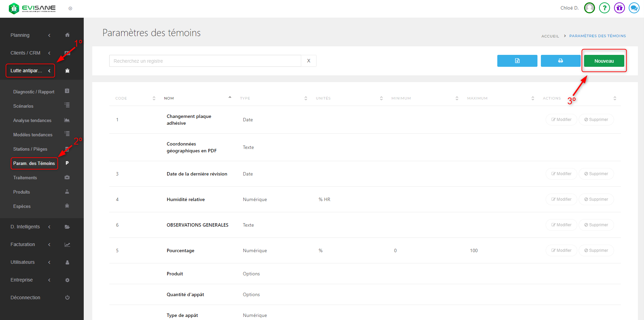Click the blue print icon button
The height and width of the screenshot is (320, 644).
click(x=560, y=61)
